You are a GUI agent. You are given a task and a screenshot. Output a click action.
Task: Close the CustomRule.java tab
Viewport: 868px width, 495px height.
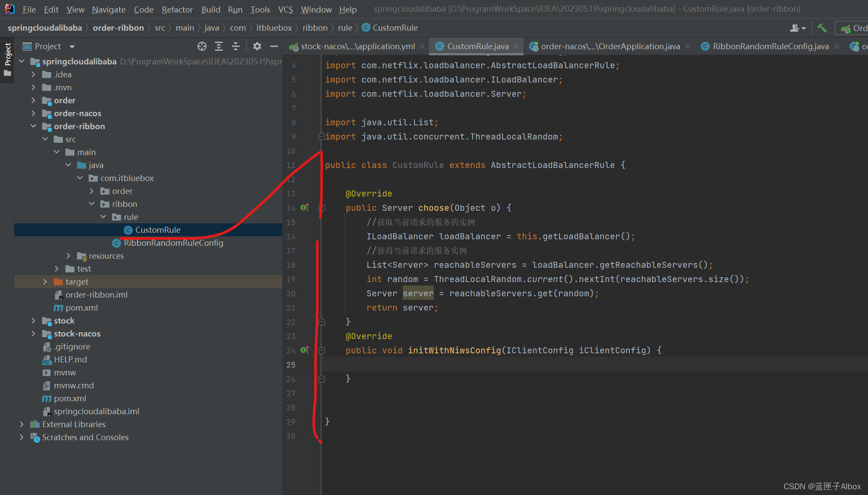[x=516, y=46]
